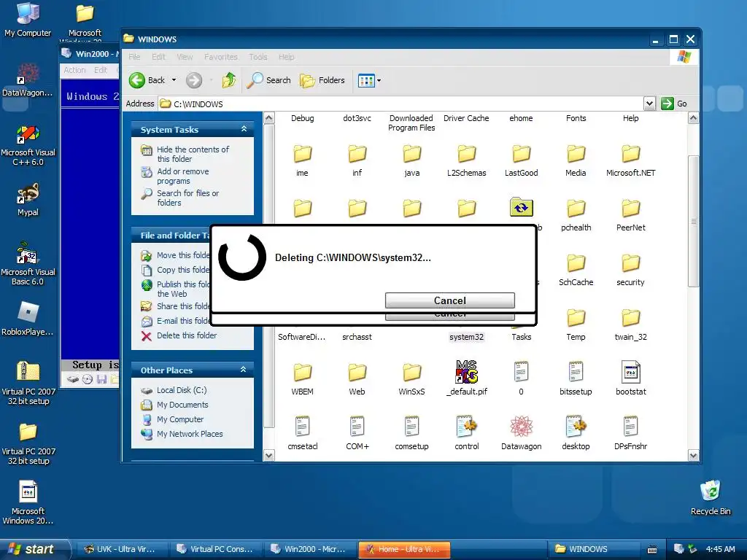Viewport: 747px width, 560px height.
Task: Click the Go button beside address
Action: tap(674, 104)
